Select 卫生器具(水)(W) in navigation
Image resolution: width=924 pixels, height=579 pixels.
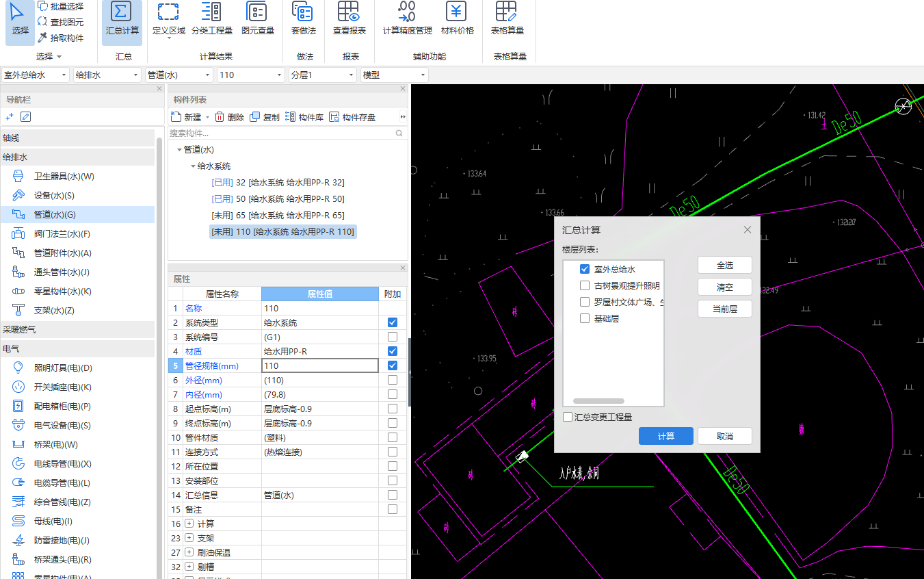tap(77, 177)
